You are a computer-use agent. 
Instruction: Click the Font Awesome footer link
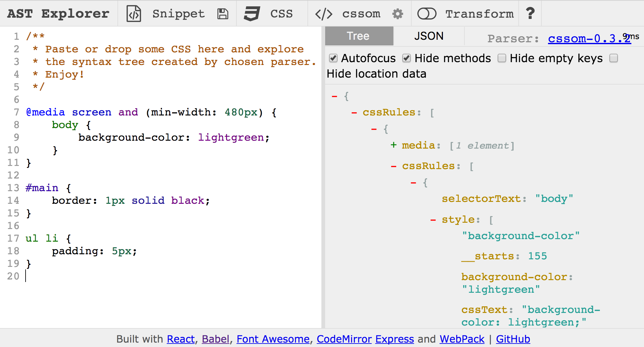pyautogui.click(x=273, y=339)
